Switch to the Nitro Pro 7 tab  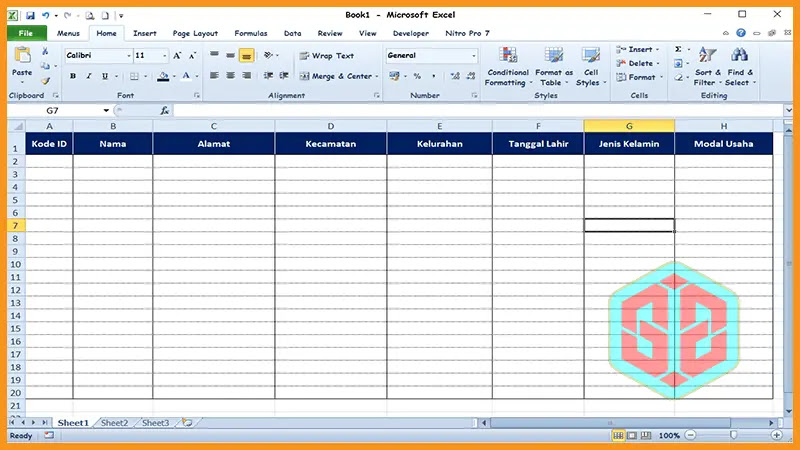[467, 33]
